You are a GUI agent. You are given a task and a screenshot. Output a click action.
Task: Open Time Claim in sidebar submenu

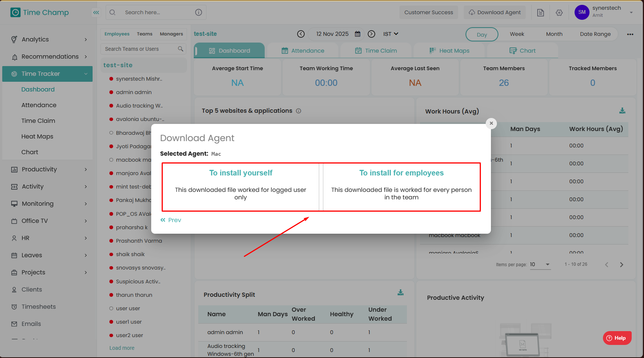click(x=38, y=121)
